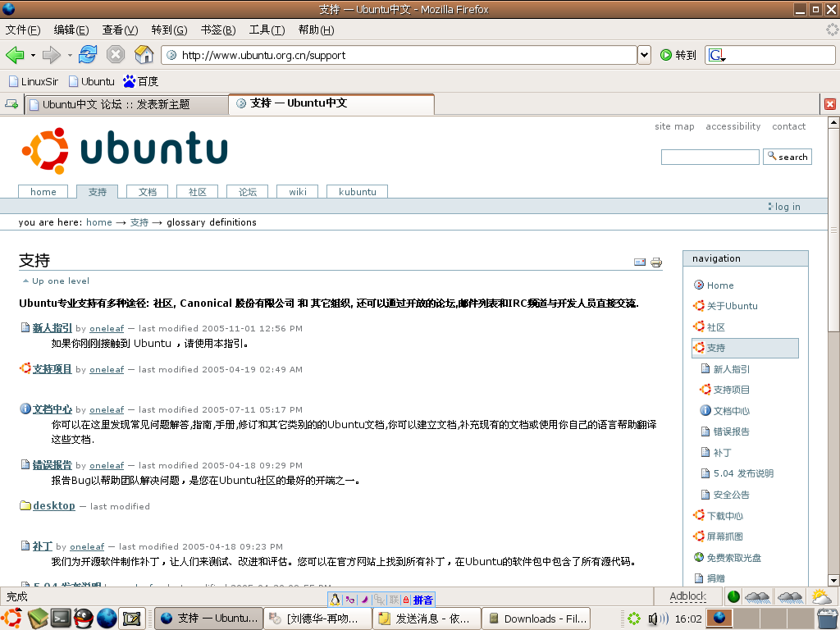Open the Ubuntu main menu launcher icon
Screen dimensions: 840x630
[x=12, y=619]
